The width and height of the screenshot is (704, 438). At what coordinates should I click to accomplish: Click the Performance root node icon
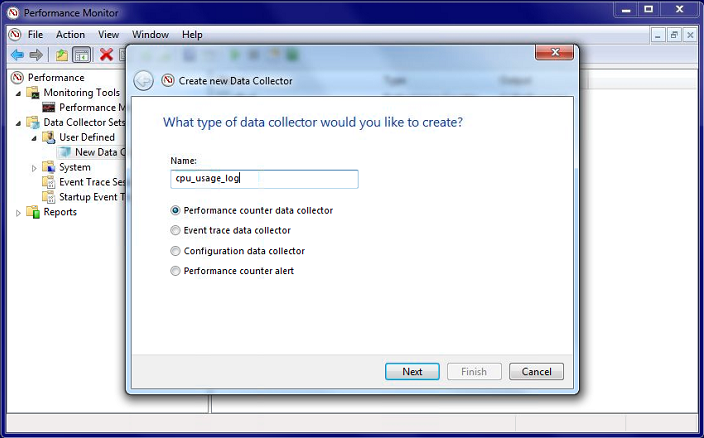pyautogui.click(x=17, y=78)
